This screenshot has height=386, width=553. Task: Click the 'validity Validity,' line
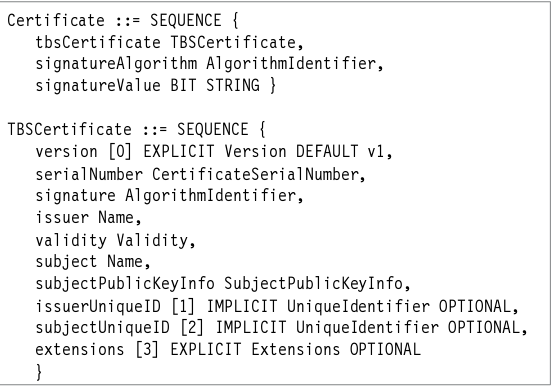point(115,240)
